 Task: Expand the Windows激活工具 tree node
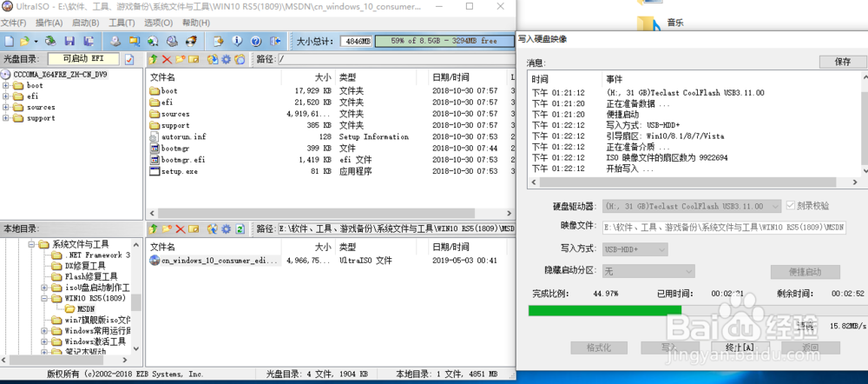(x=45, y=341)
